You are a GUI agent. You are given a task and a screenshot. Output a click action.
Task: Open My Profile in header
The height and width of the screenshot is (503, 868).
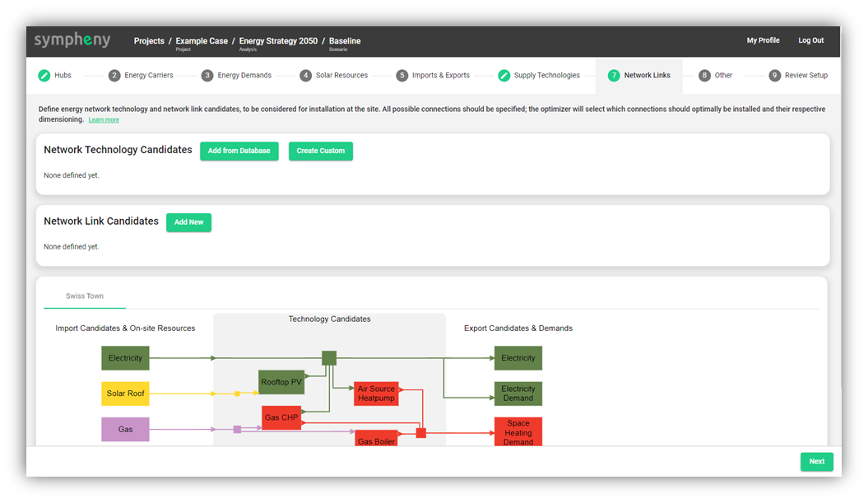tap(763, 40)
